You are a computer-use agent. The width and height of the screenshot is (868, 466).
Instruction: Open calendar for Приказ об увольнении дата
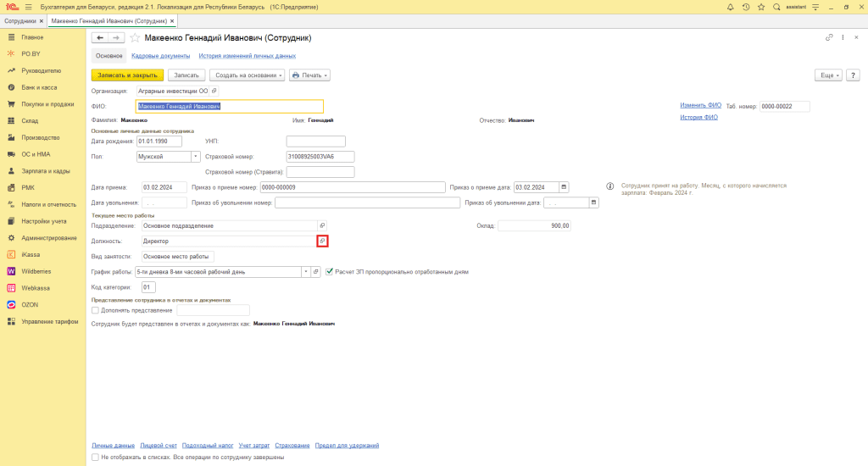pos(593,202)
